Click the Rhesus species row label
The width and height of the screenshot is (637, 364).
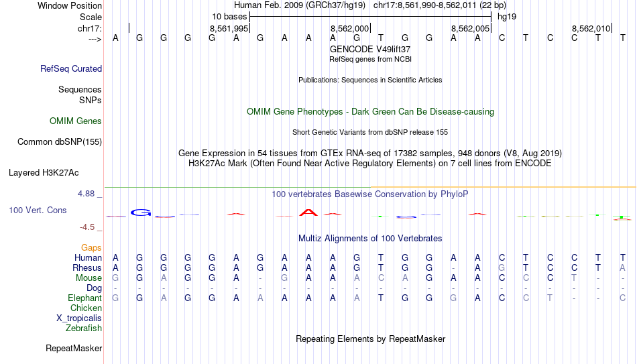(86, 268)
